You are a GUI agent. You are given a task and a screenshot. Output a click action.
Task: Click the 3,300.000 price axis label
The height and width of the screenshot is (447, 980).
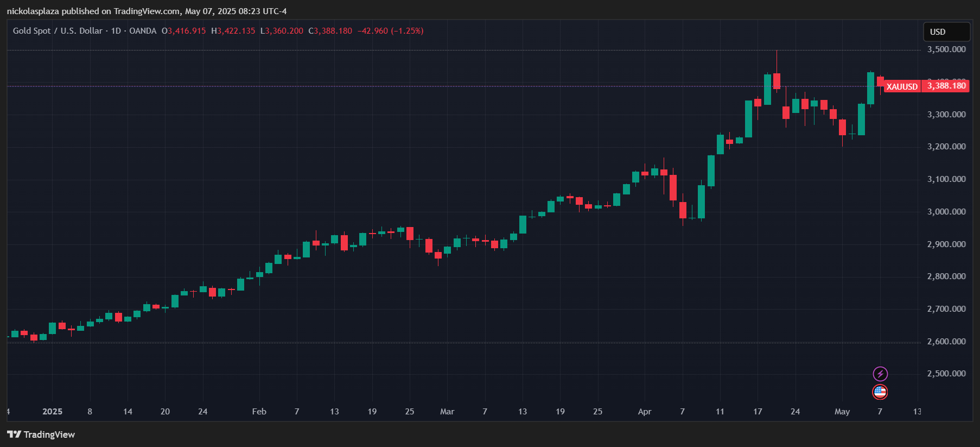[946, 115]
